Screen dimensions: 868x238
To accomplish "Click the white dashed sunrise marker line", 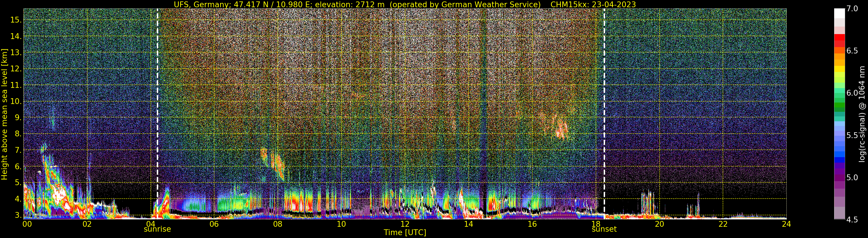I will coord(157,114).
